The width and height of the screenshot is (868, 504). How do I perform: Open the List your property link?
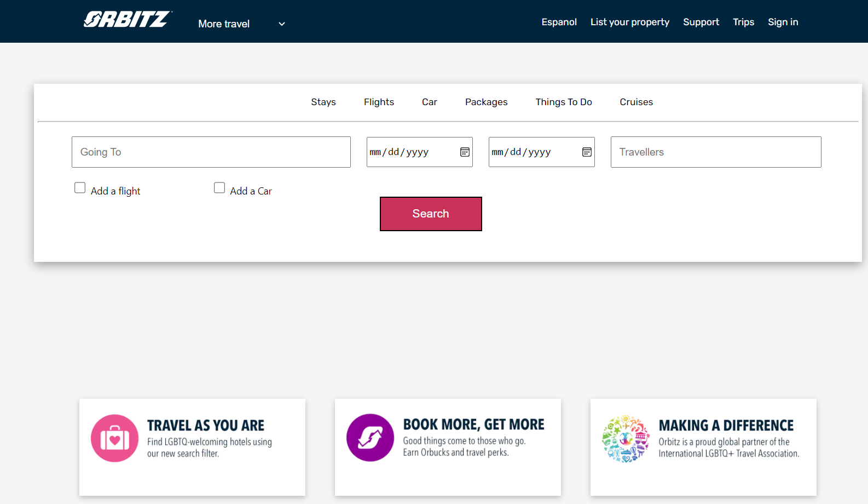[629, 22]
